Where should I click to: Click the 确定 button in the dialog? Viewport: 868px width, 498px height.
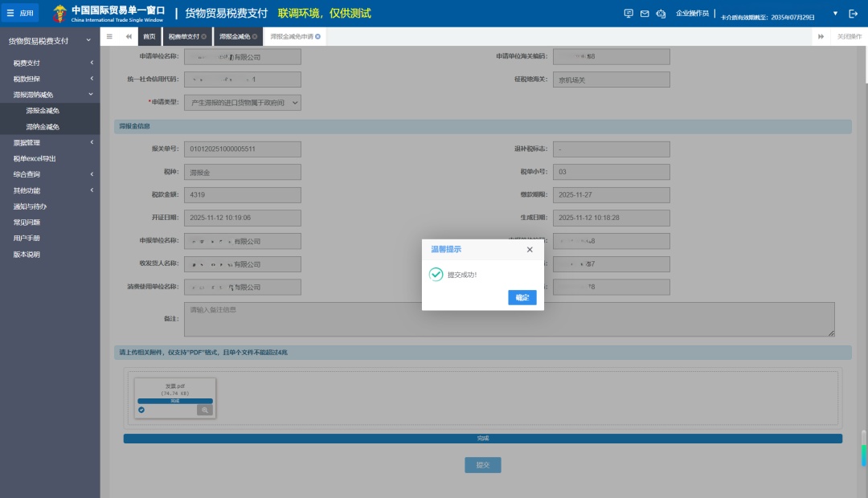pyautogui.click(x=522, y=297)
